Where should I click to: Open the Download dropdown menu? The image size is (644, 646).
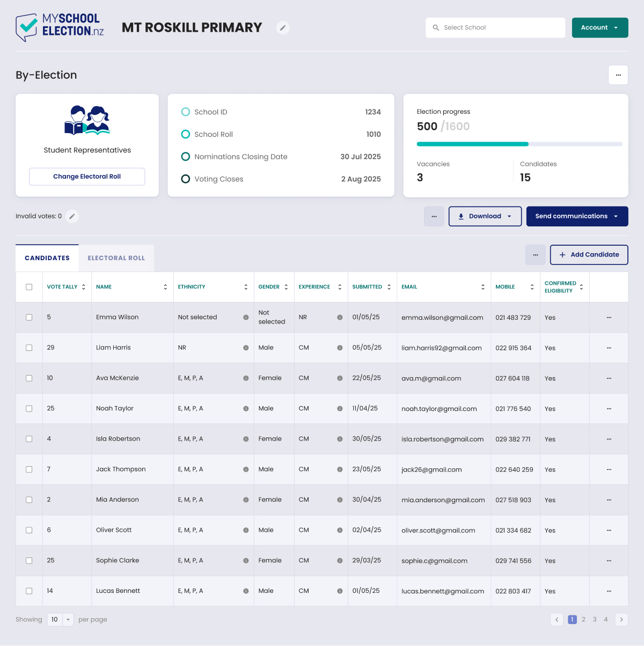coord(485,216)
